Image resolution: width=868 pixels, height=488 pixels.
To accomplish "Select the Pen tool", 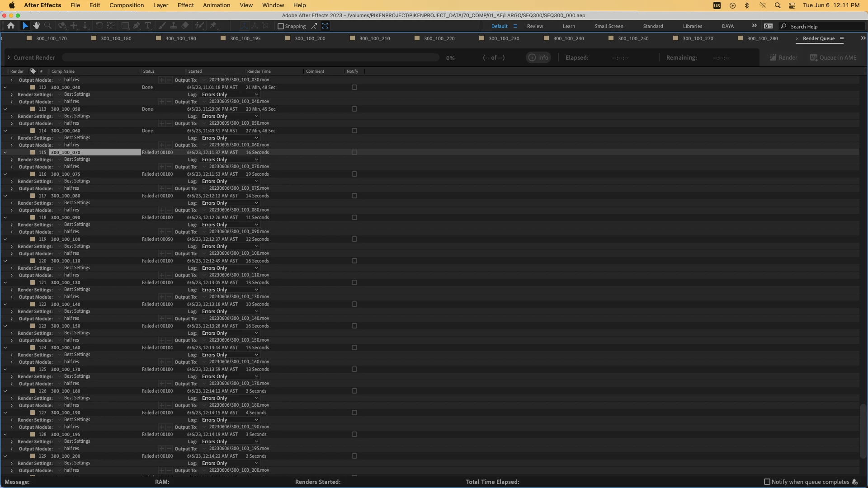I will tap(136, 26).
